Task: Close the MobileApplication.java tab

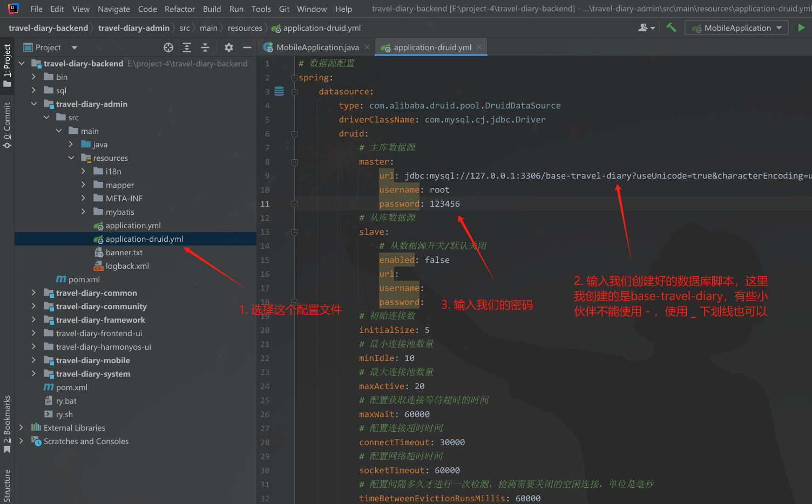Action: pyautogui.click(x=367, y=47)
